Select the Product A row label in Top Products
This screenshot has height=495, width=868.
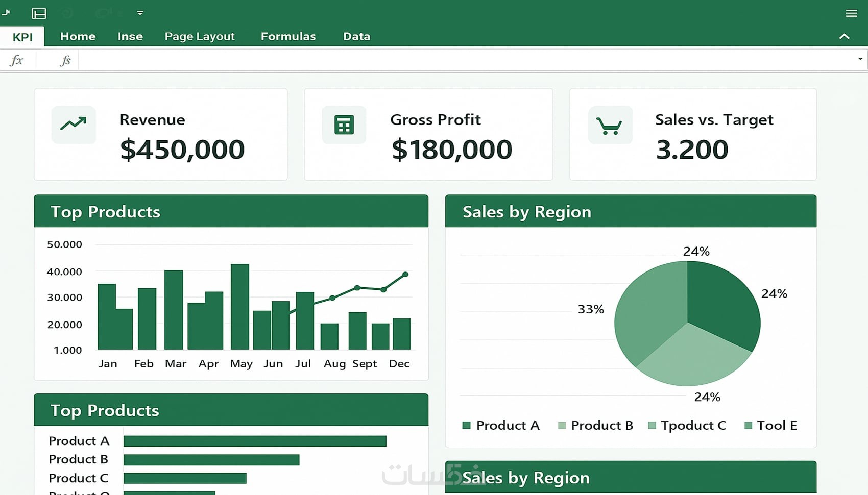tap(79, 441)
